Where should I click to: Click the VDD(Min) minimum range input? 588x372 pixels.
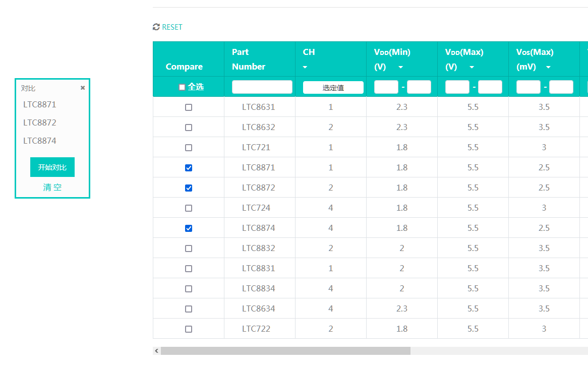point(386,87)
